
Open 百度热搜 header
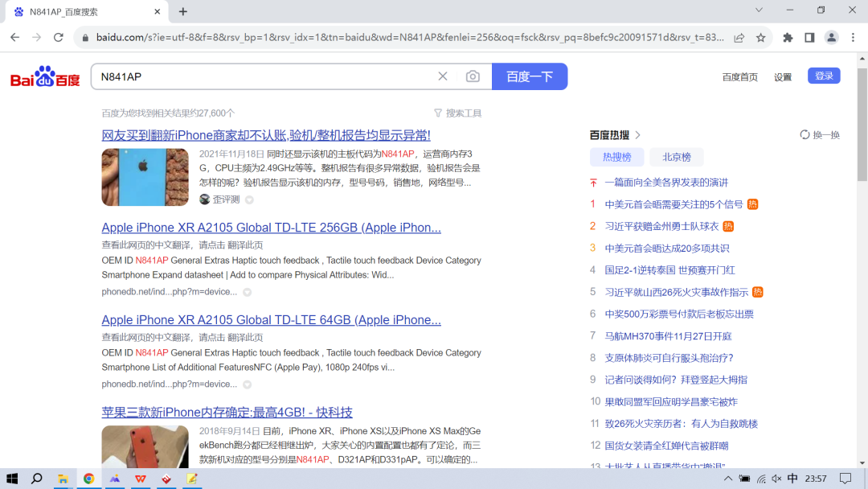point(615,135)
